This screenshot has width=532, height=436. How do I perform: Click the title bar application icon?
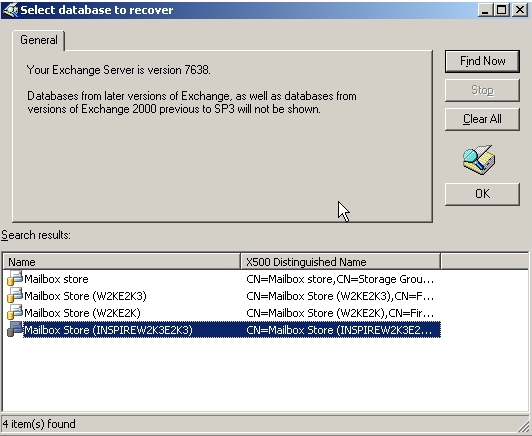pyautogui.click(x=10, y=10)
